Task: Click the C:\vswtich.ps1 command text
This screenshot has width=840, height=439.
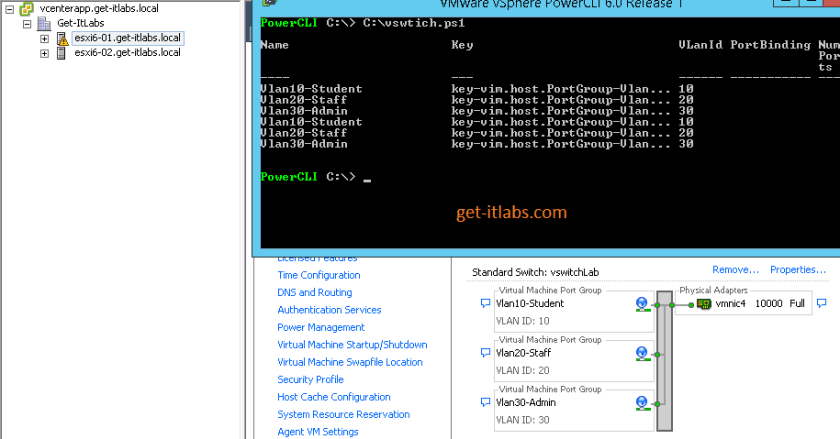Action: pos(414,23)
